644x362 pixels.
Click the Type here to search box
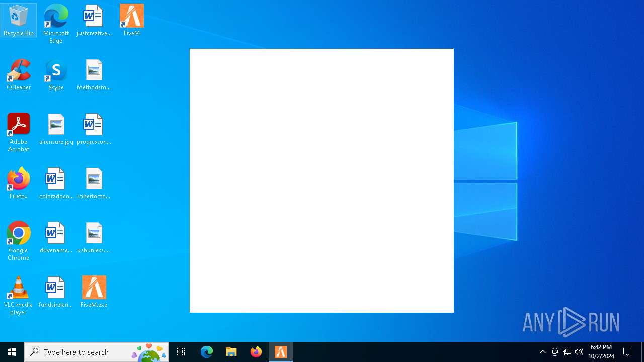pos(97,352)
